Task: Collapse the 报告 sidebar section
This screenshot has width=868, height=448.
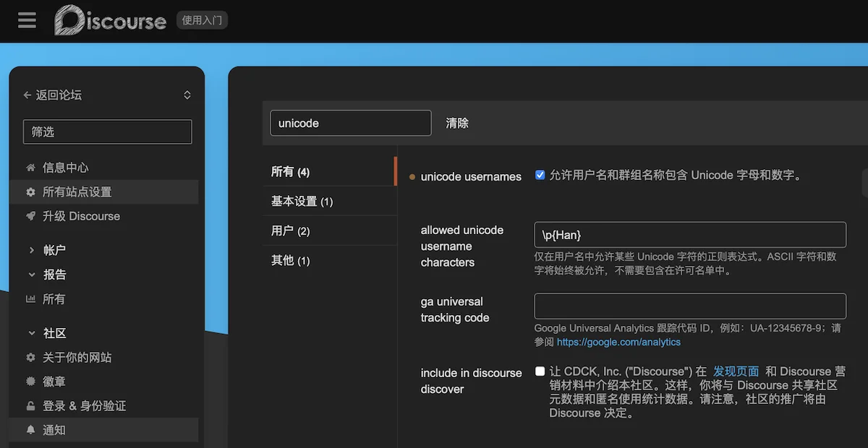Action: click(x=32, y=275)
